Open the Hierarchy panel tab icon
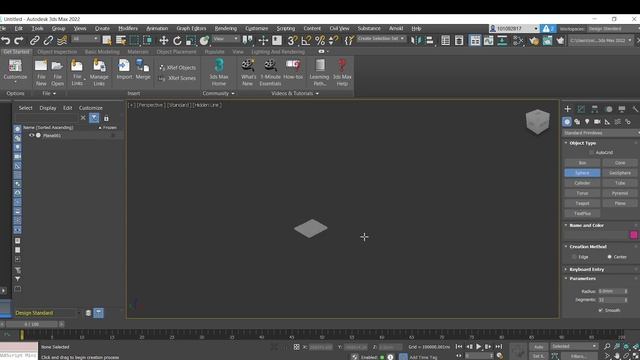640x360 pixels. (594, 109)
